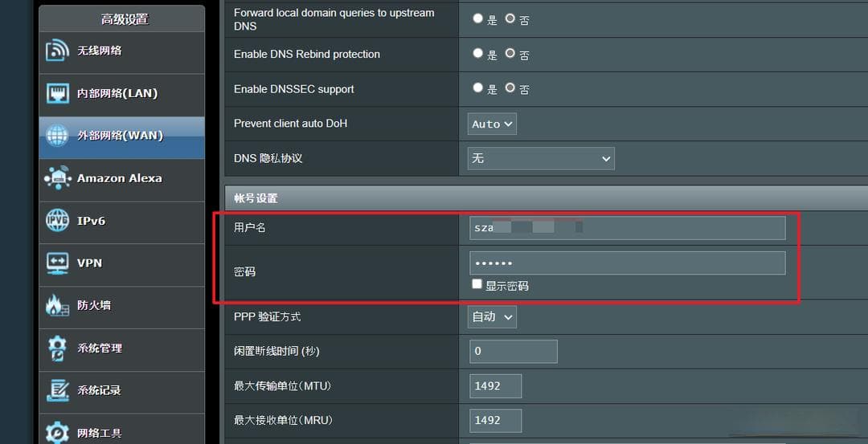The height and width of the screenshot is (444, 868).
Task: Click the Forward local domain queries label
Action: click(x=334, y=19)
